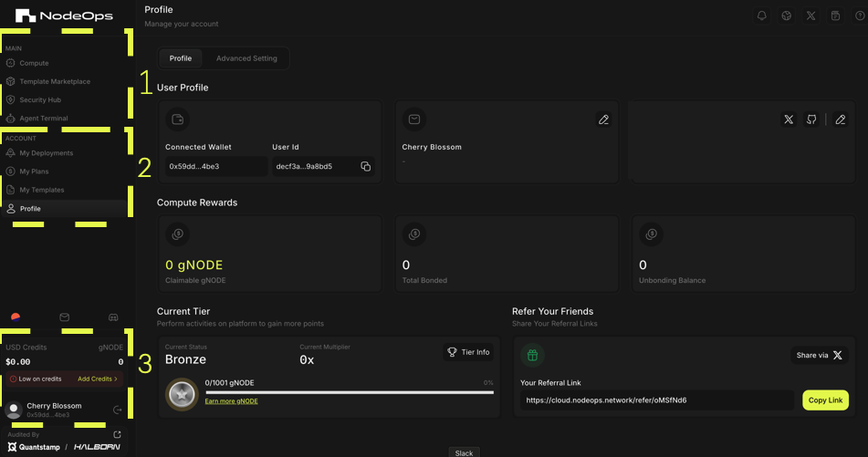Open the Audited By external link icon
This screenshot has height=457, width=868.
[x=117, y=435]
